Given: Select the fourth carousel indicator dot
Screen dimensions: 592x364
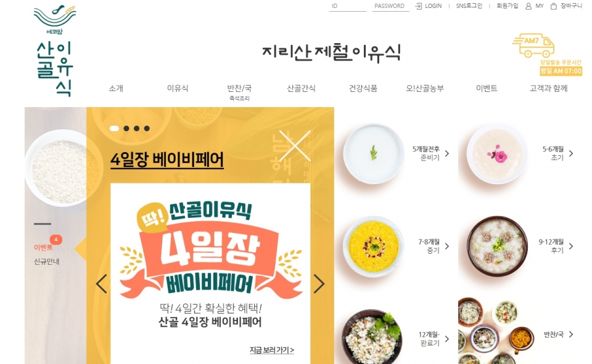Looking at the screenshot, I should click(147, 128).
